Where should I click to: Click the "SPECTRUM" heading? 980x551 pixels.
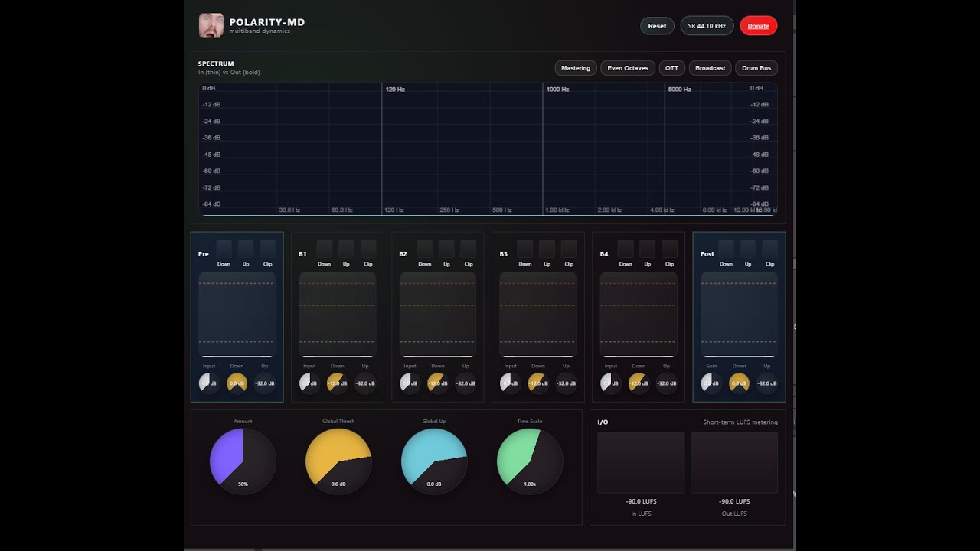point(216,64)
